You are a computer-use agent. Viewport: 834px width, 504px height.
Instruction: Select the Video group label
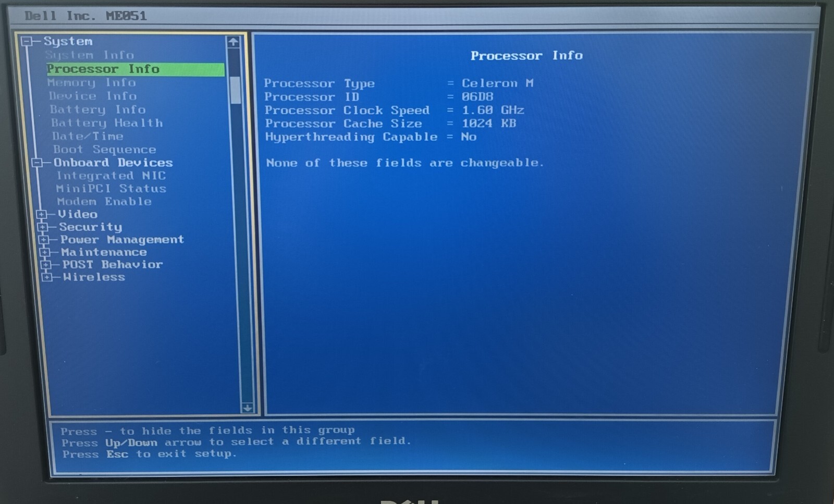(78, 214)
